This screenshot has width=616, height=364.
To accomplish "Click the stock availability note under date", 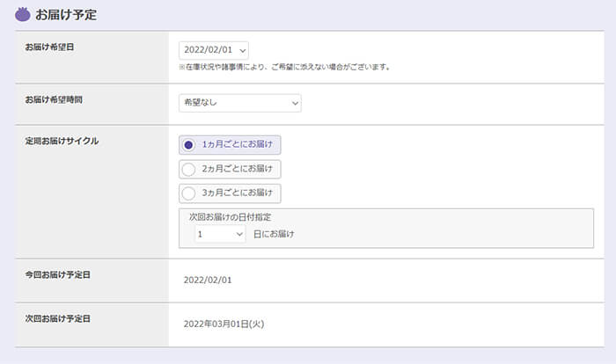I will (x=285, y=67).
